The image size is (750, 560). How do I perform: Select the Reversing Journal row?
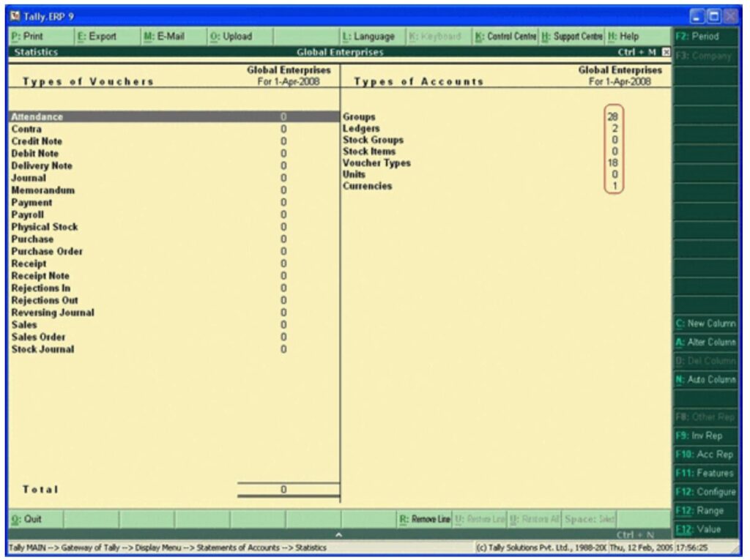click(x=174, y=313)
